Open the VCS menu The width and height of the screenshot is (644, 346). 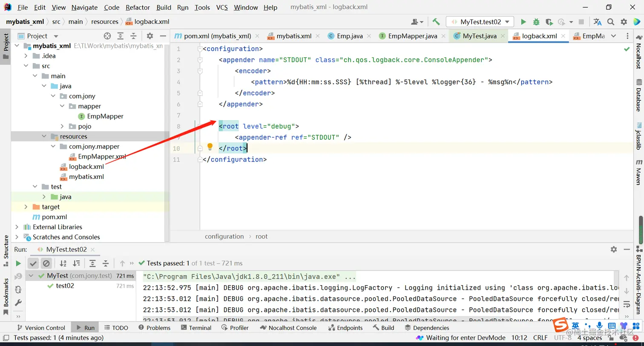pos(222,7)
